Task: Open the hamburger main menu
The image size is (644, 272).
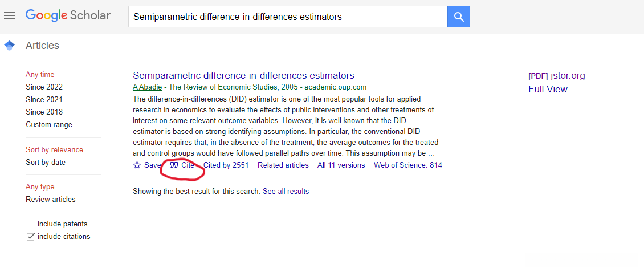Action: (x=9, y=15)
